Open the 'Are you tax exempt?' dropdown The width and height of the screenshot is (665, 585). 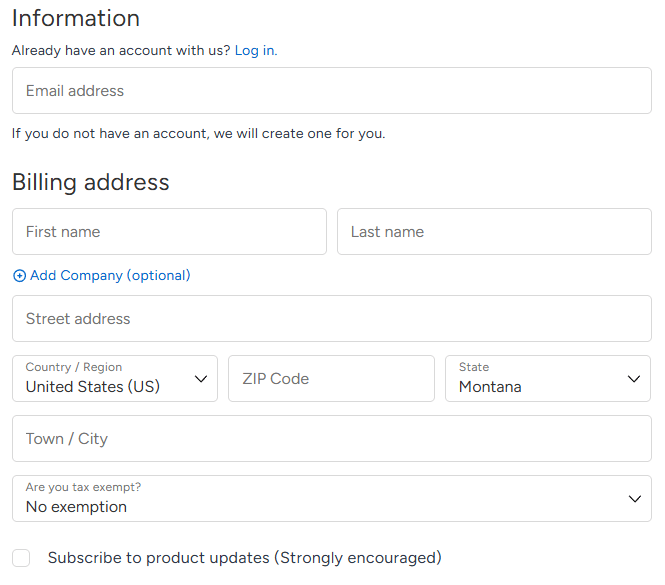[331, 499]
